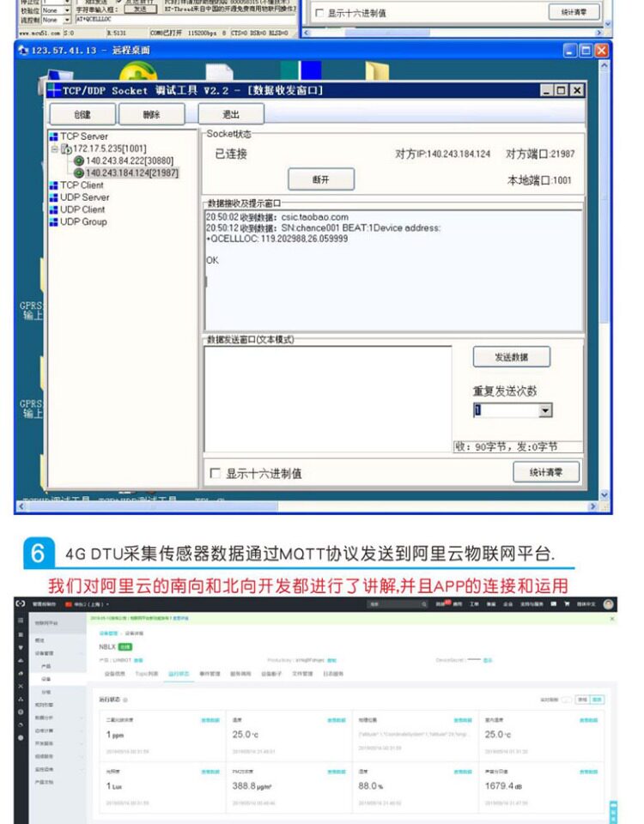
Task: Switch to the 运行状态 tab
Action: [179, 674]
